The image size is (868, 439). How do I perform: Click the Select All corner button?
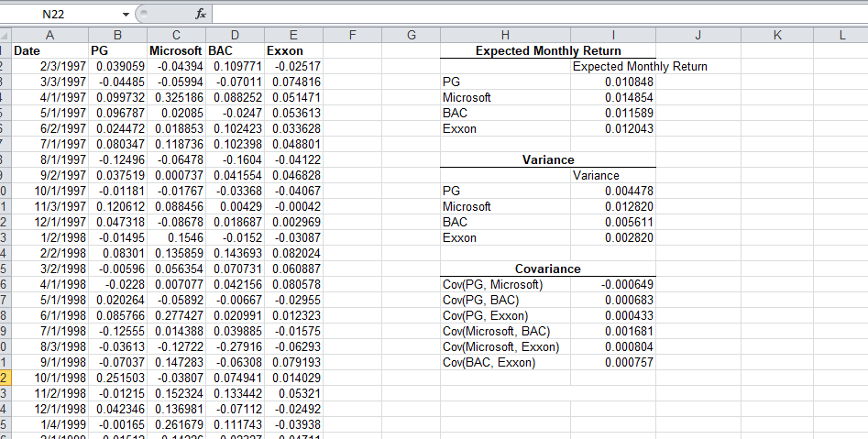(5, 36)
